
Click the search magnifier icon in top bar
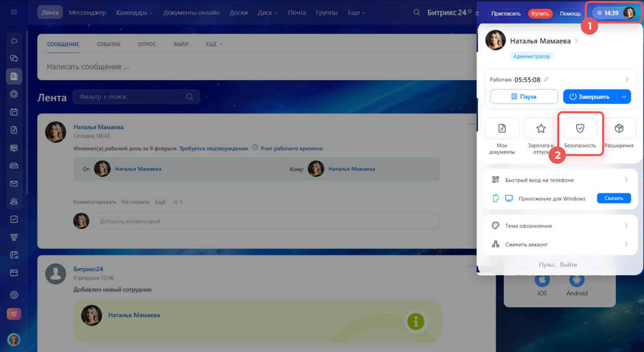[x=417, y=13]
